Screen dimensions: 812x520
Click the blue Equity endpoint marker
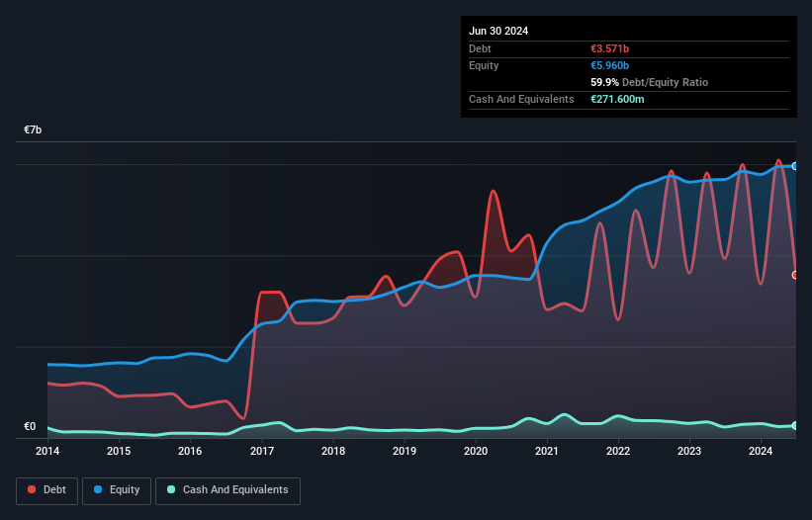pos(795,166)
